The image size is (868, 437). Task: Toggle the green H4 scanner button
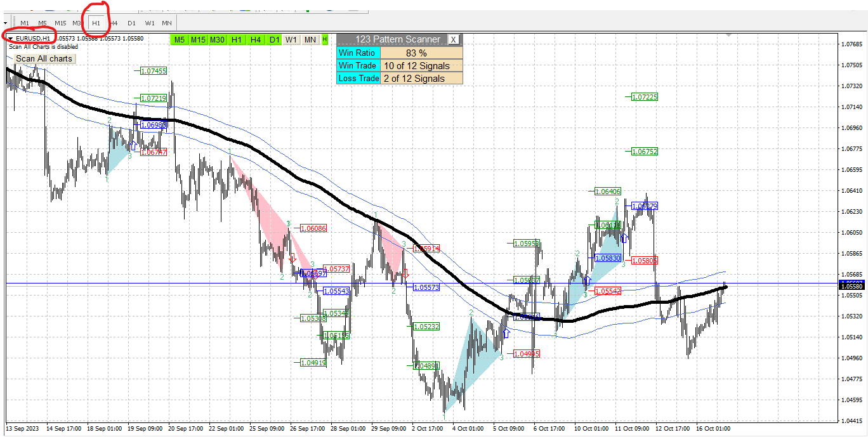(x=256, y=39)
